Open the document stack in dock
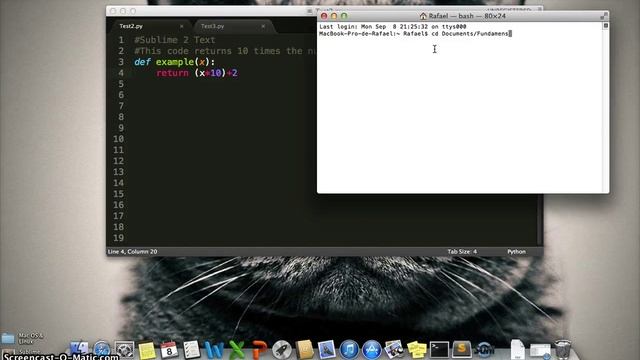The image size is (640, 360). 518,350
